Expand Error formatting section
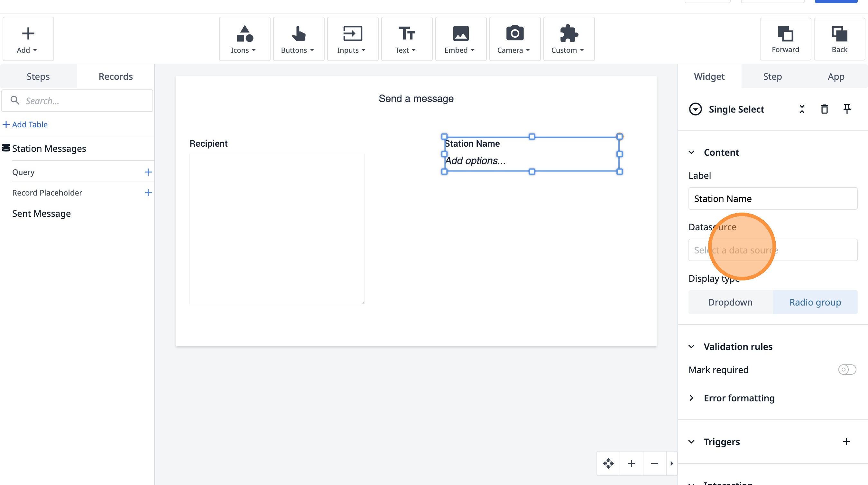868x485 pixels. [x=739, y=398]
